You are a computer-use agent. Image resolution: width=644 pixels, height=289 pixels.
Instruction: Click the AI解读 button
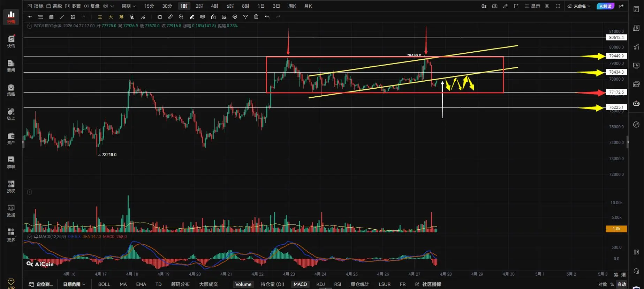(606, 6)
